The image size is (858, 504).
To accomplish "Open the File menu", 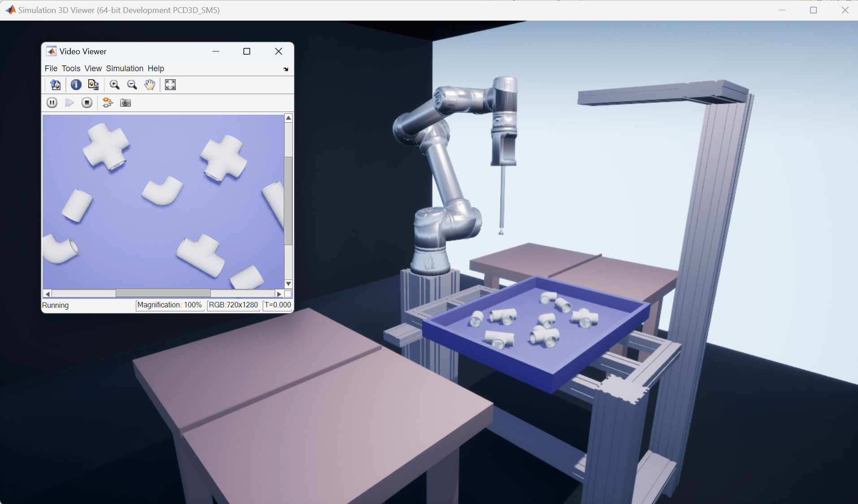I will [51, 69].
